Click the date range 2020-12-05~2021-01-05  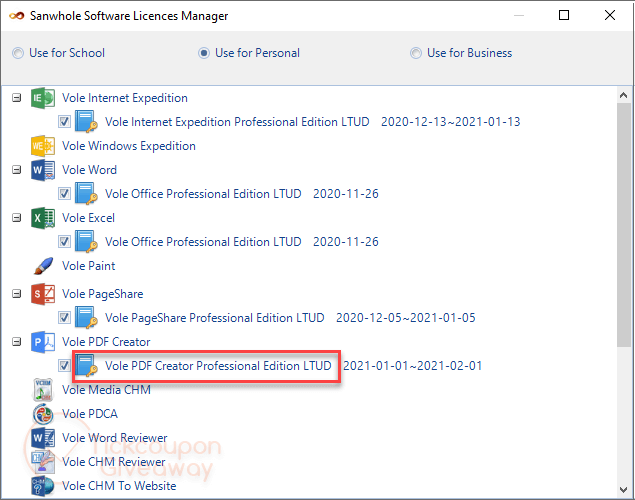pos(406,318)
